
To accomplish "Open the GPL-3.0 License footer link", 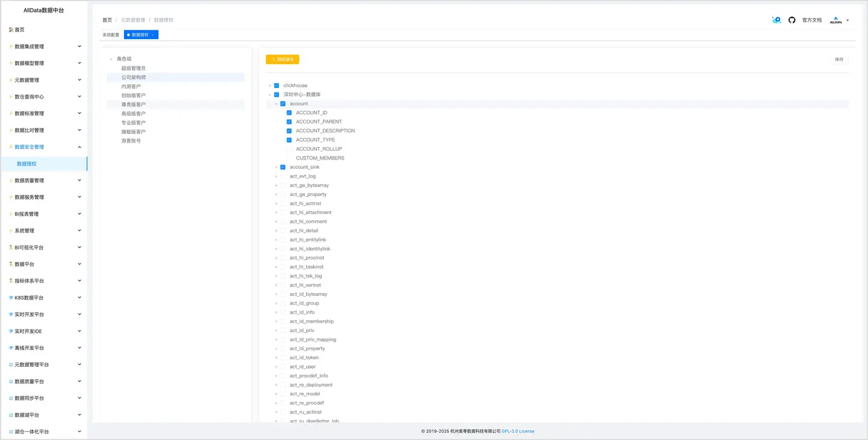I will [x=518, y=431].
